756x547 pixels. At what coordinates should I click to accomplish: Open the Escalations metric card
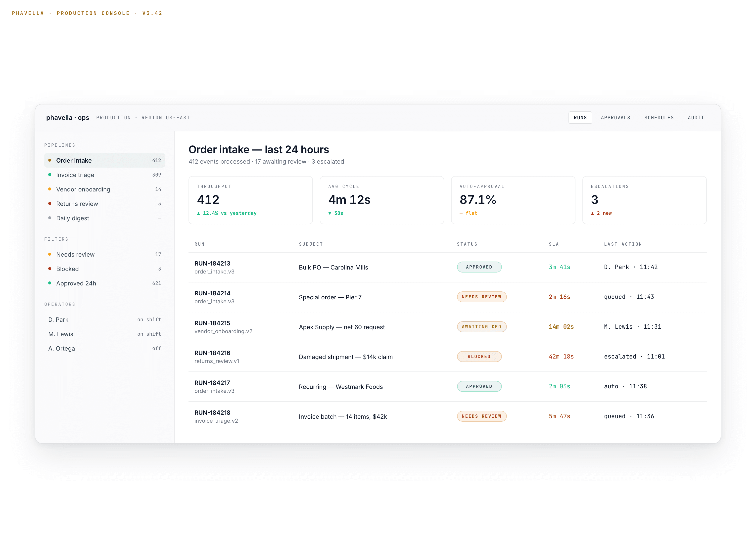[644, 200]
